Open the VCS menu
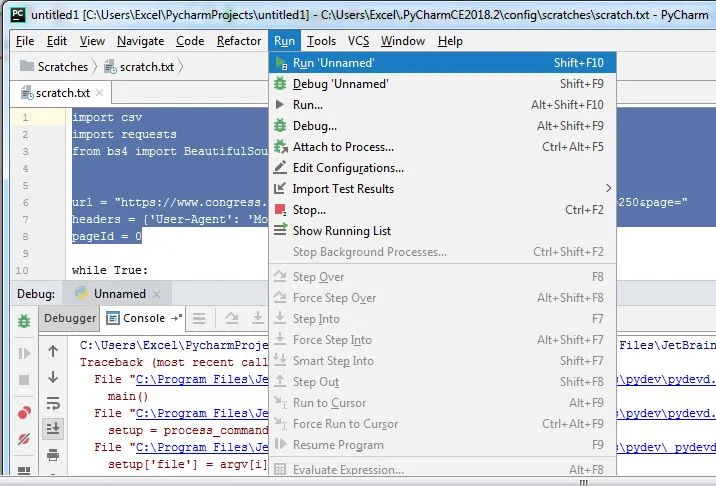716x486 pixels. pos(358,41)
